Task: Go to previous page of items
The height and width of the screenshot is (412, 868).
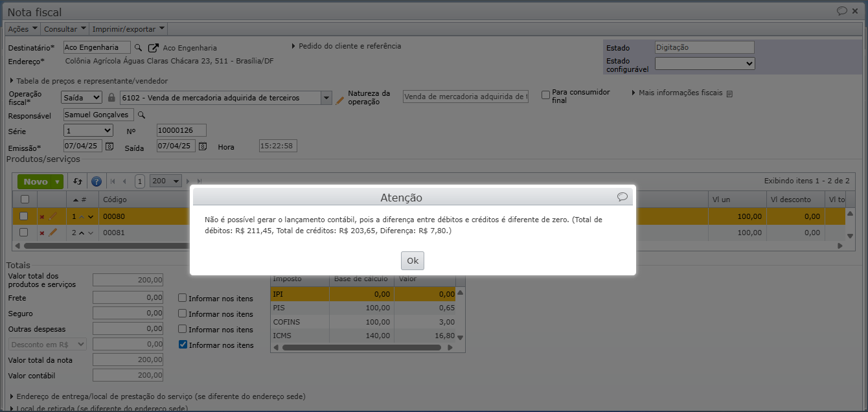Action: [126, 182]
